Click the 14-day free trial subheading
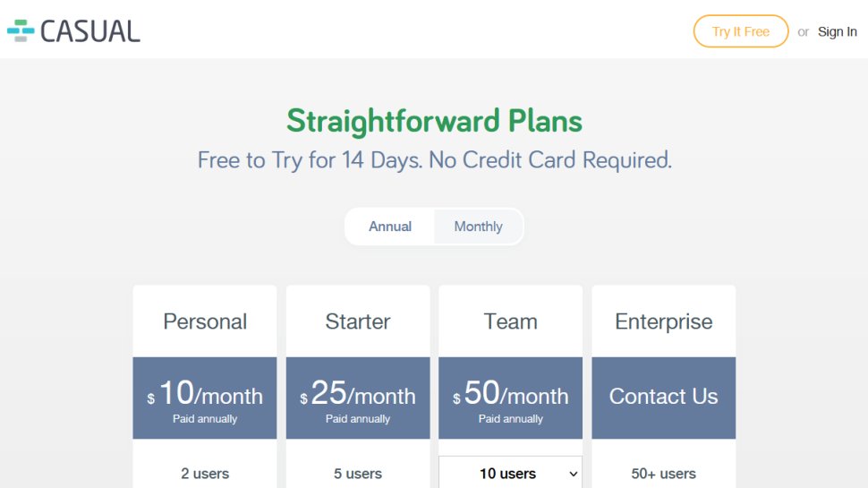Viewport: 868px width, 488px height. pos(434,160)
